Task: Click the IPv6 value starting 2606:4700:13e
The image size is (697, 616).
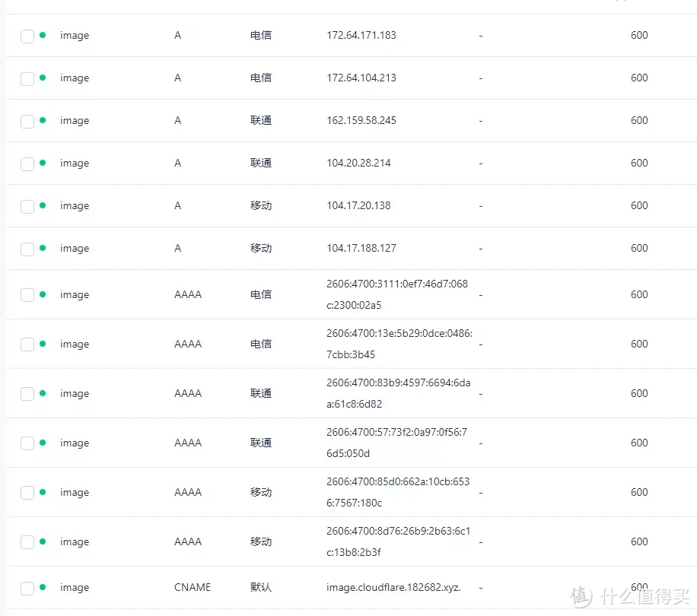Action: click(399, 344)
